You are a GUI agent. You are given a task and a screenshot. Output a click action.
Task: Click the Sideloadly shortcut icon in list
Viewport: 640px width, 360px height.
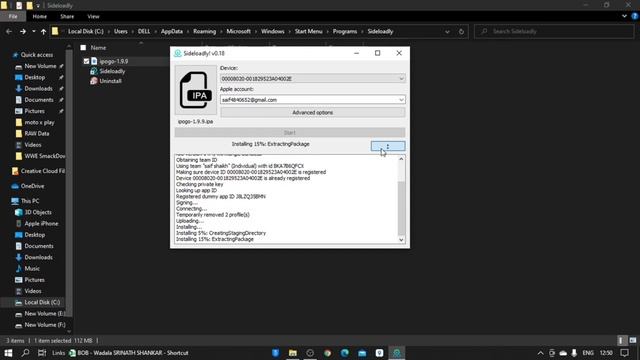pos(94,71)
